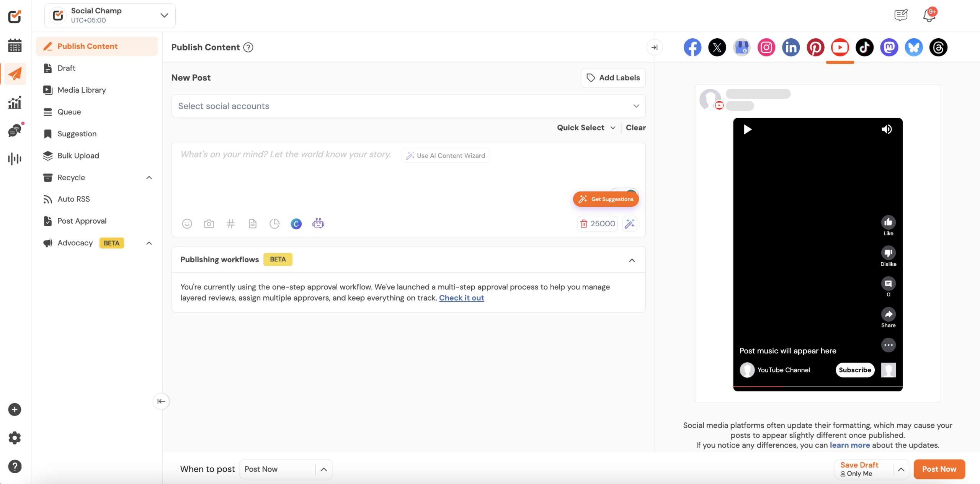This screenshot has width=980, height=484.
Task: Open the hashtag manager icon
Action: [x=230, y=224]
